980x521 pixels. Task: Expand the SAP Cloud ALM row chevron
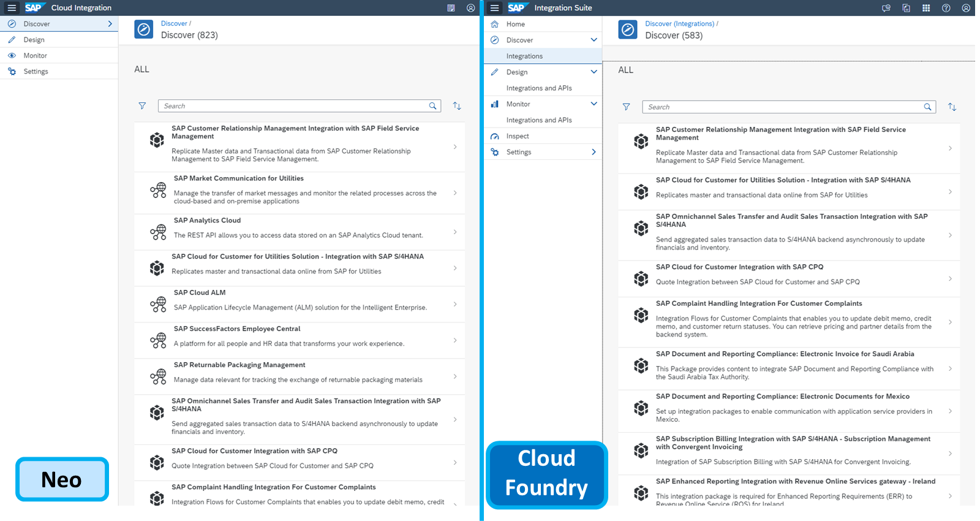pos(455,305)
